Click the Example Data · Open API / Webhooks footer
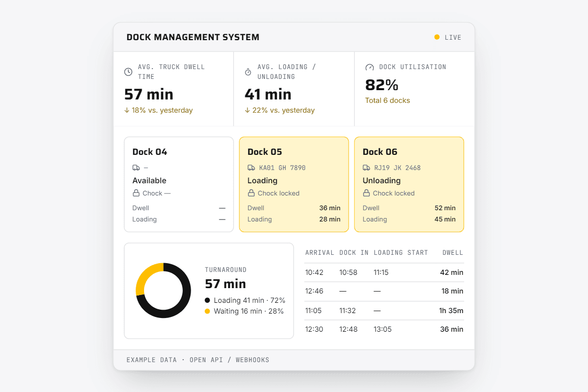Viewport: 588px width, 392px height. [x=198, y=360]
